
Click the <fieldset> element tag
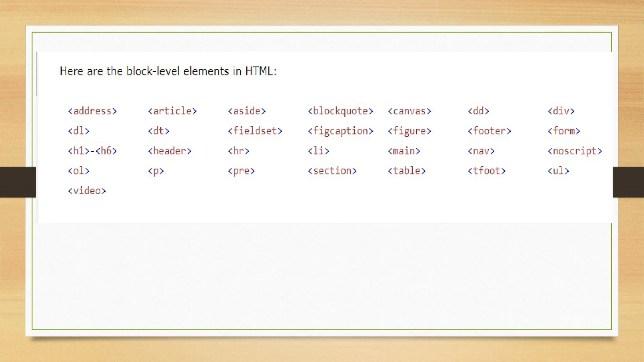[255, 131]
